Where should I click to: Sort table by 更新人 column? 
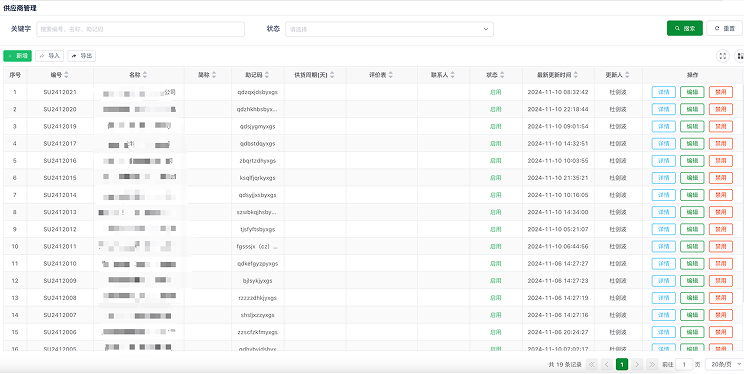pyautogui.click(x=627, y=75)
